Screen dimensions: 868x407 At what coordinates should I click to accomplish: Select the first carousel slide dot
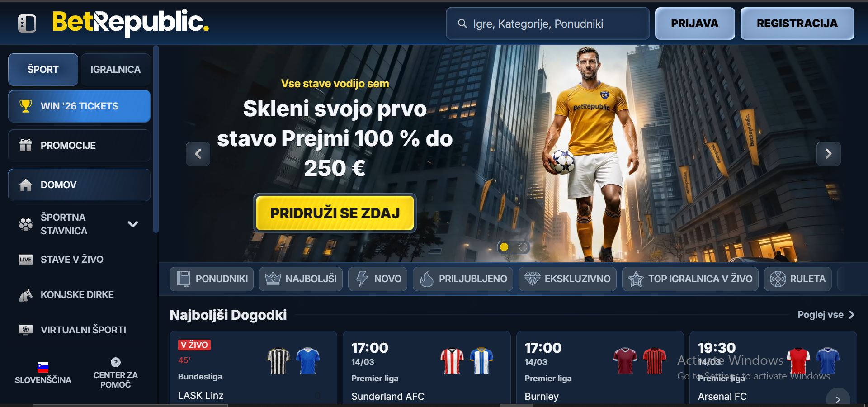click(504, 247)
